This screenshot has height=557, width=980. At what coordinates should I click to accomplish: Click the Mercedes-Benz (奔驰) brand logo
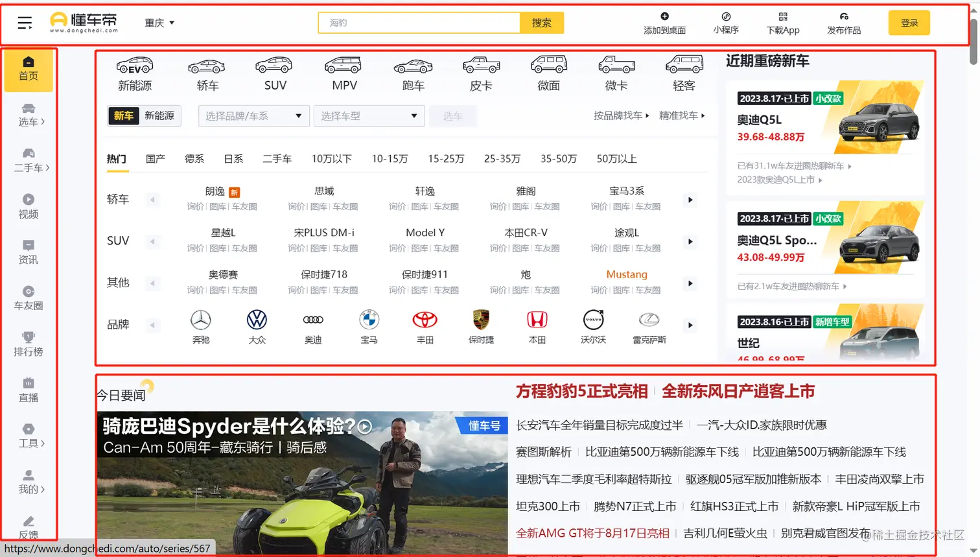tap(201, 320)
